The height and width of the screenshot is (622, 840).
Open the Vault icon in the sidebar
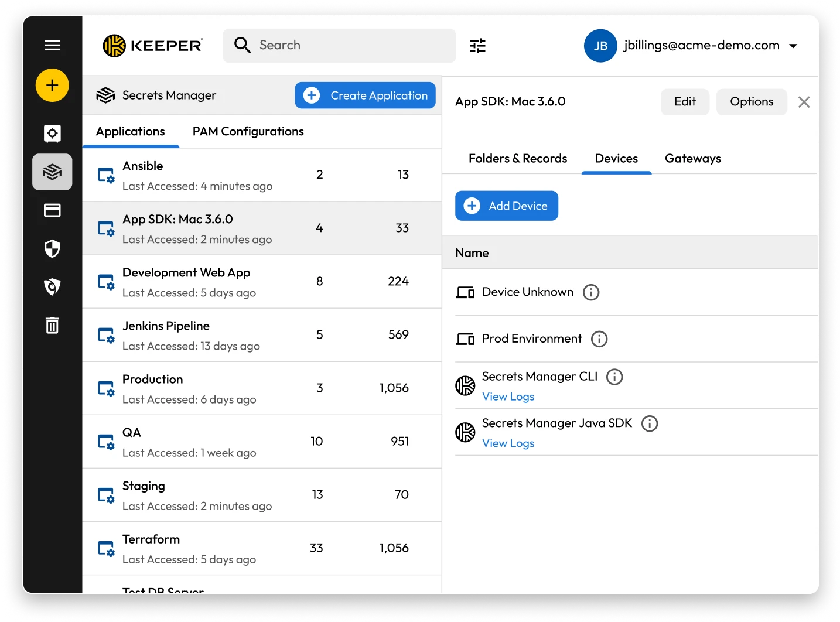[52, 134]
